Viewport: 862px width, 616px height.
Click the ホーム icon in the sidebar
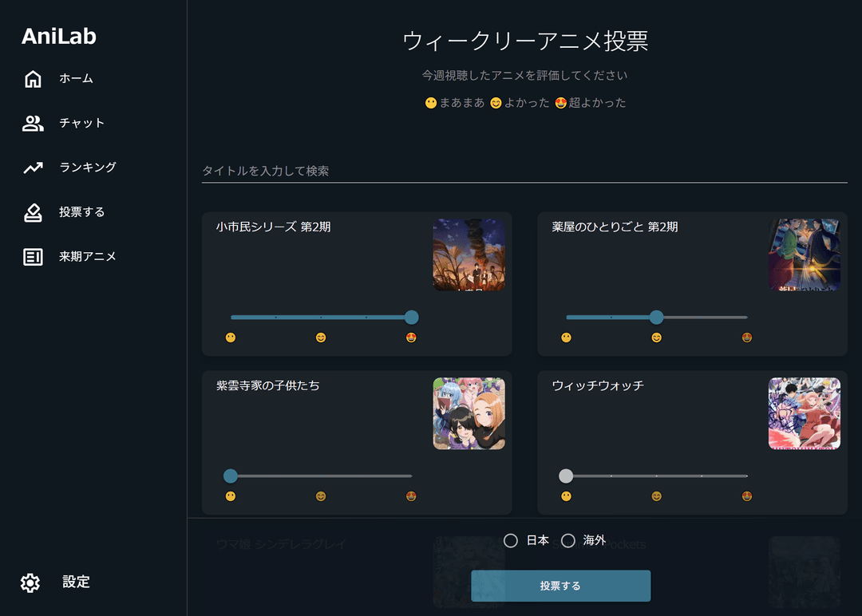pyautogui.click(x=32, y=78)
